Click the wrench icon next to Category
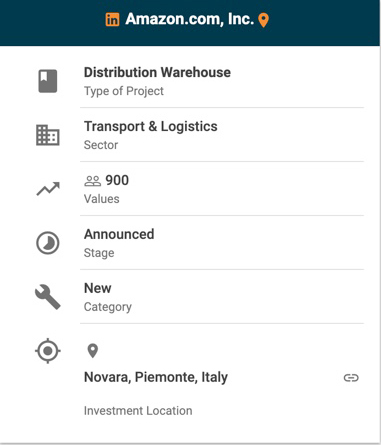Image resolution: width=381 pixels, height=445 pixels. [x=48, y=297]
